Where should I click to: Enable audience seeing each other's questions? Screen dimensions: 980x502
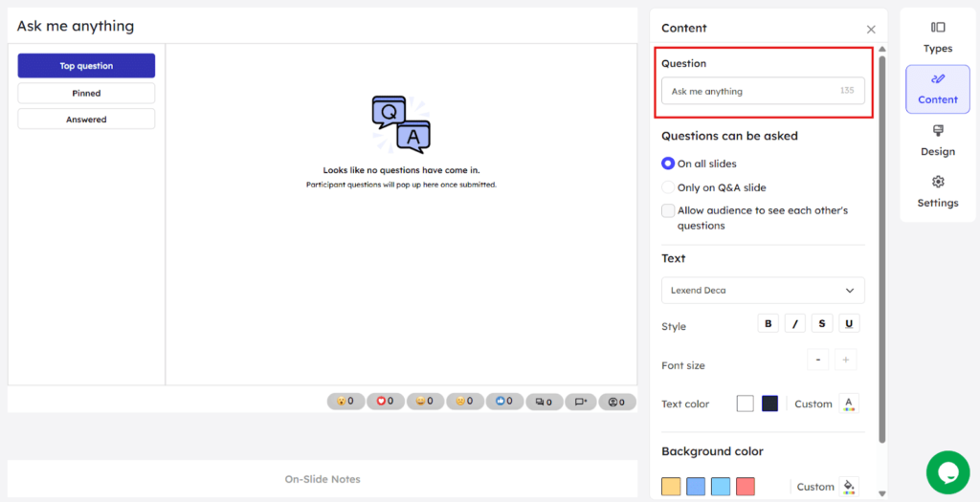point(668,211)
